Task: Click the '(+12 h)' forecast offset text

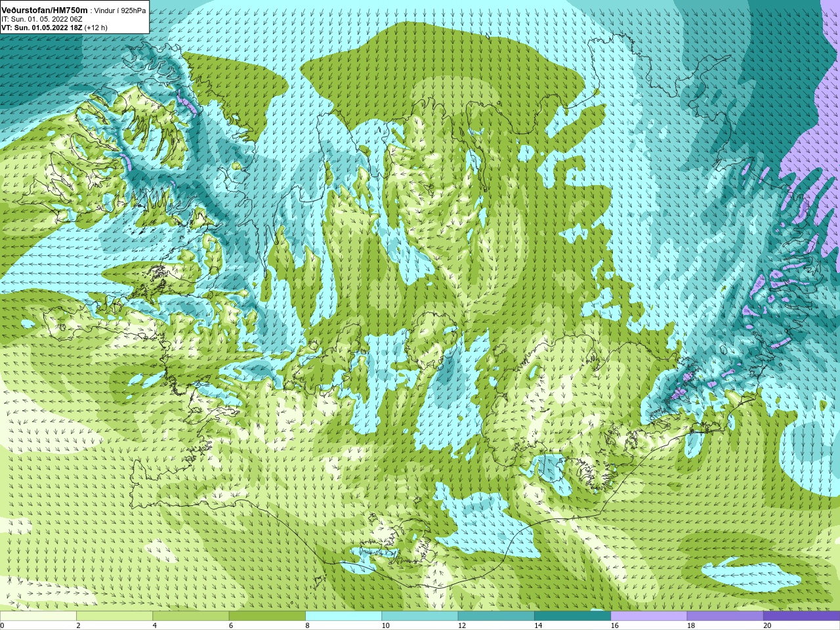Action: coord(96,28)
